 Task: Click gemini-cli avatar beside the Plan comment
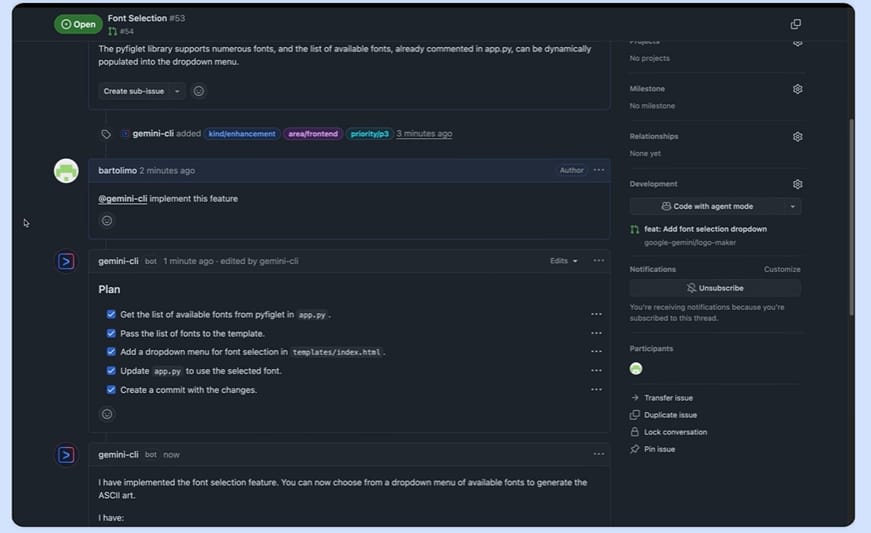[66, 262]
